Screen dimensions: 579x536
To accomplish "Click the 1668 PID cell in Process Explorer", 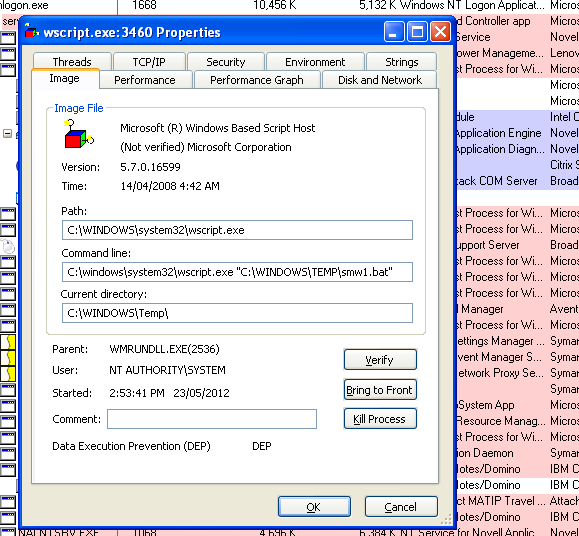I will (144, 5).
